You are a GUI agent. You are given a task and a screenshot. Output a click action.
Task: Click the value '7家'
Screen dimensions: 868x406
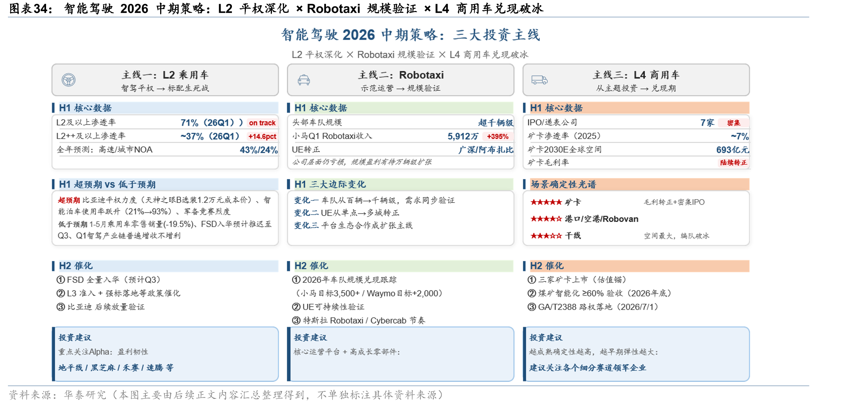point(707,123)
